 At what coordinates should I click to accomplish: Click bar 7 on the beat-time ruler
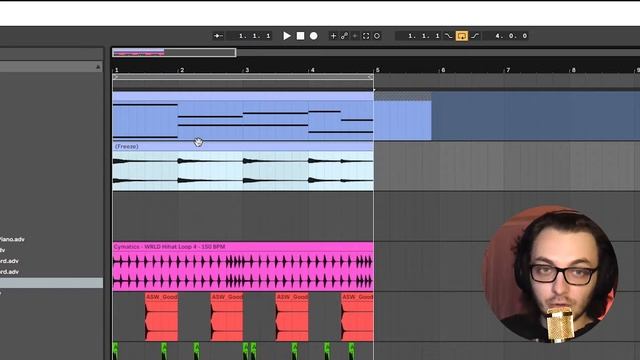point(508,70)
